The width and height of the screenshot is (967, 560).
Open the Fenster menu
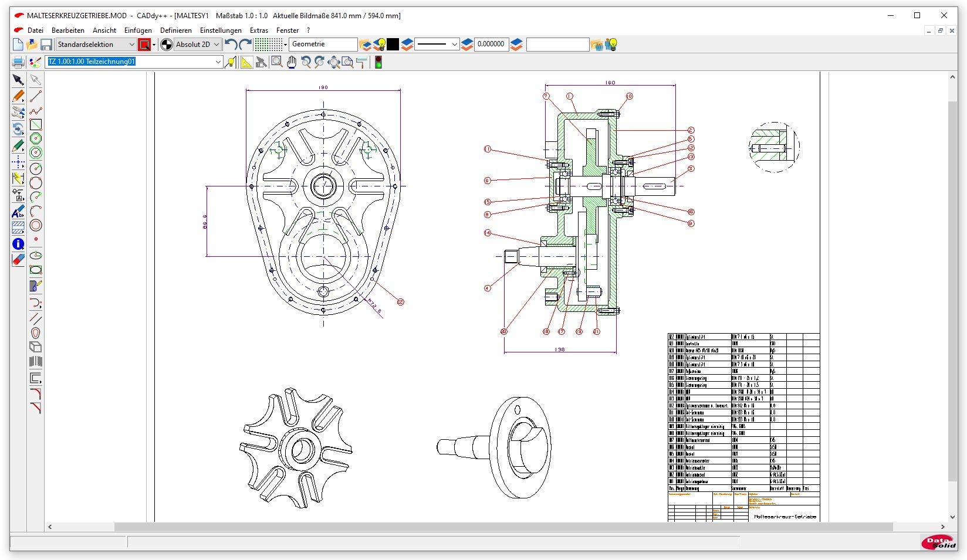pyautogui.click(x=288, y=30)
